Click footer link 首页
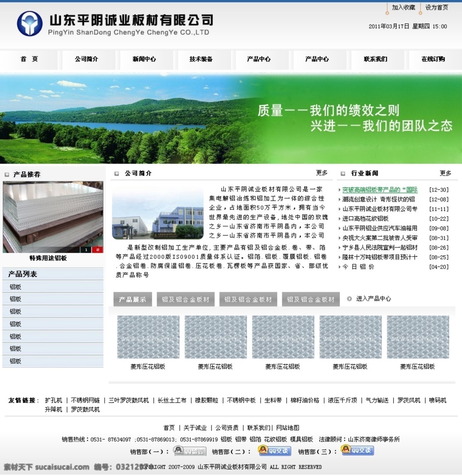Screen dimensions: 462x476 (x=169, y=428)
